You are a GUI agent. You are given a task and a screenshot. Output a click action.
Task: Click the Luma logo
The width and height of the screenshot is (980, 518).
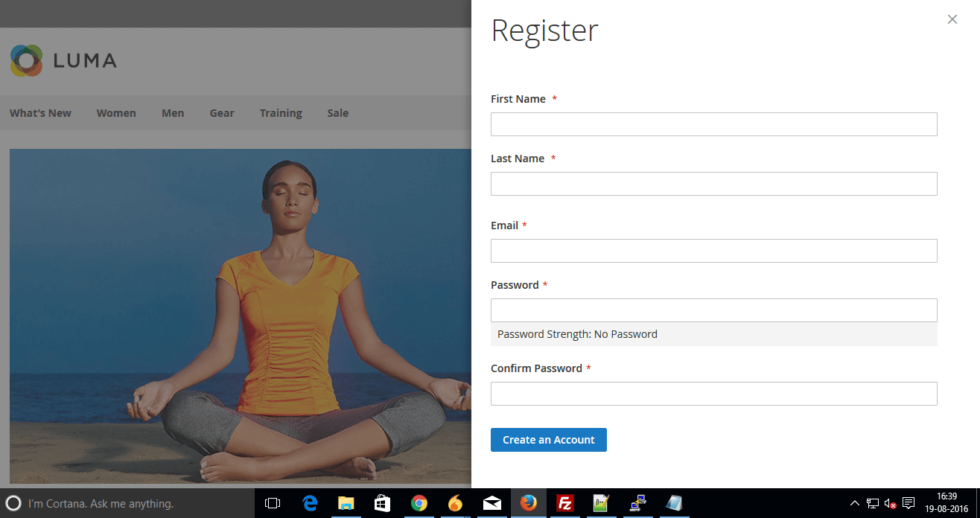pos(63,60)
